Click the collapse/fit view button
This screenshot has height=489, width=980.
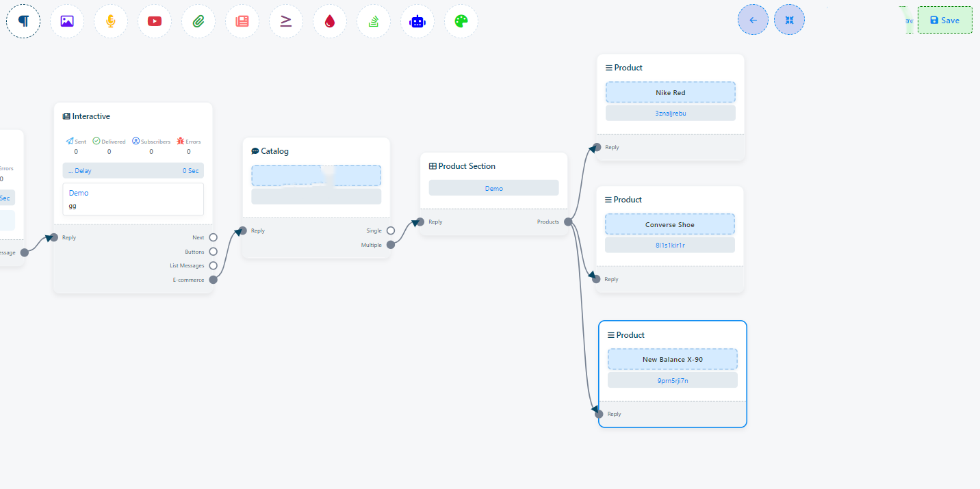789,20
